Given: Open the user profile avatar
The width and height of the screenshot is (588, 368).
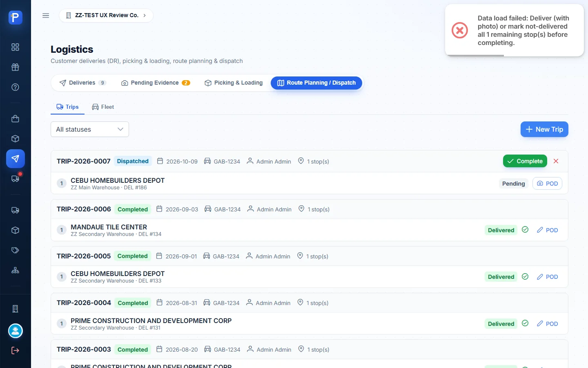Looking at the screenshot, I should tap(16, 331).
